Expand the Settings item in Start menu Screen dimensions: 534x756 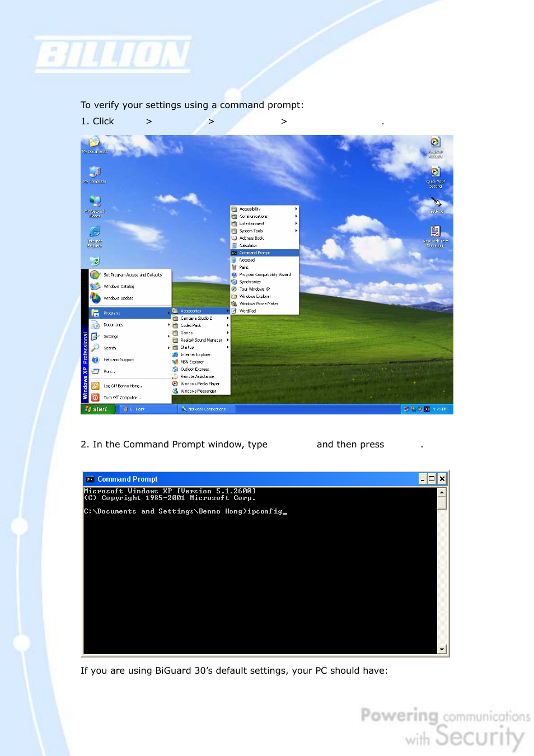[x=111, y=337]
